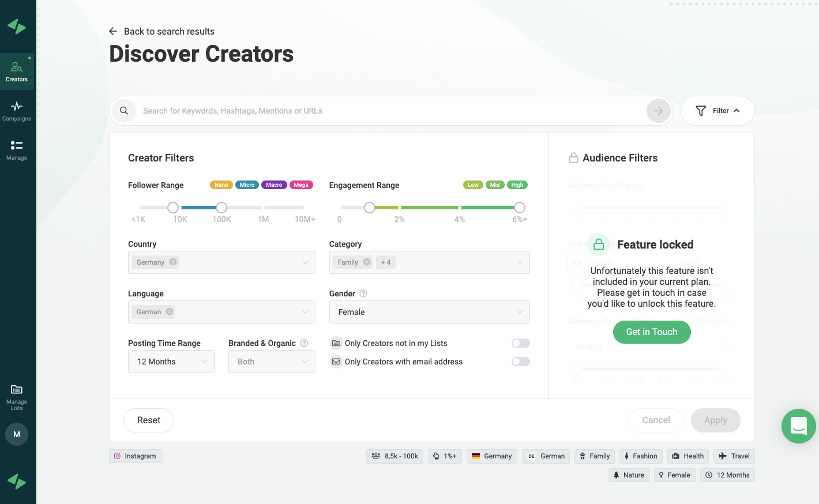Click the Branded & Organic info icon
The width and height of the screenshot is (819, 504).
point(305,343)
